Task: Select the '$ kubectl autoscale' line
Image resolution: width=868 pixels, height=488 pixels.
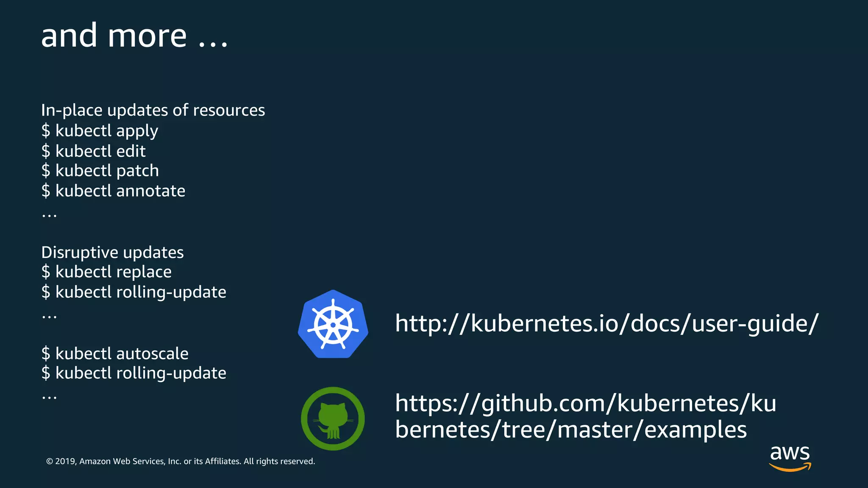Action: [115, 354]
